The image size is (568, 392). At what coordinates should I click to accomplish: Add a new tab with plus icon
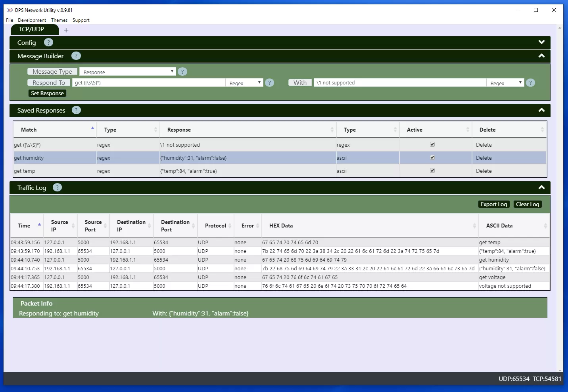66,30
